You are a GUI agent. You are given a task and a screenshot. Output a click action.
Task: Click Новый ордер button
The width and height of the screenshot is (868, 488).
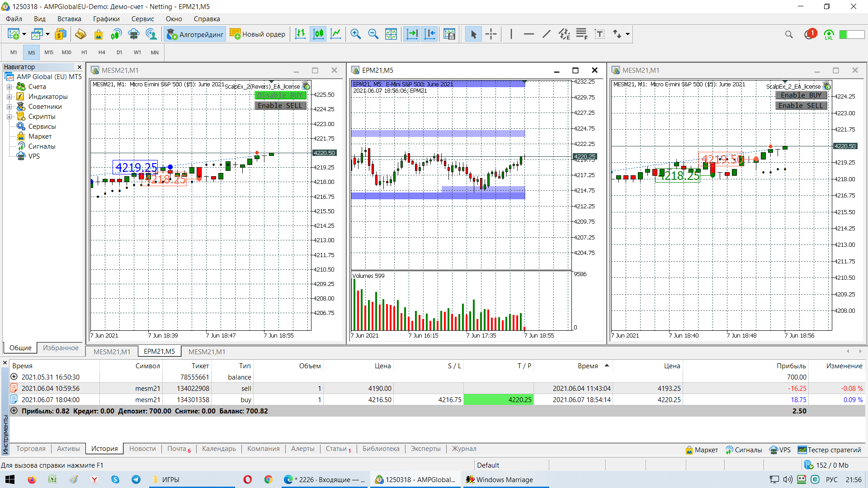click(x=258, y=34)
